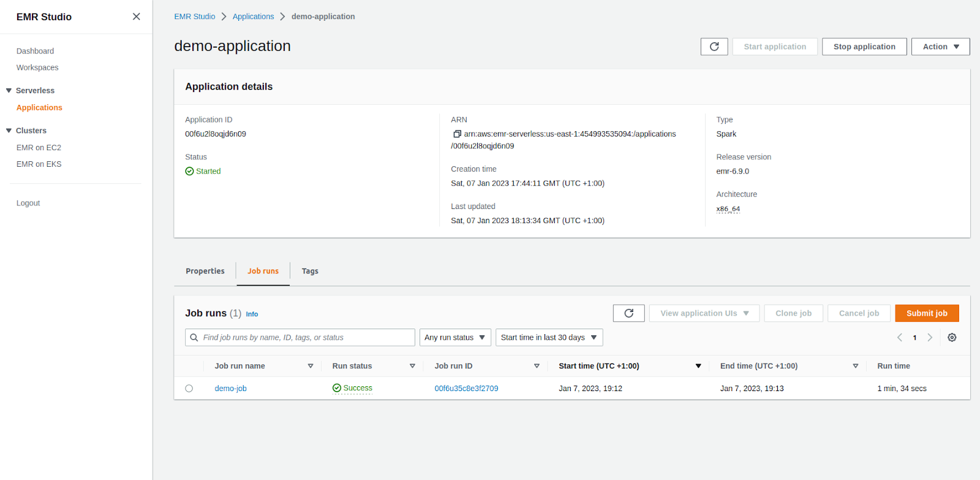
Task: Close the EMR Studio side navigation
Action: [136, 17]
